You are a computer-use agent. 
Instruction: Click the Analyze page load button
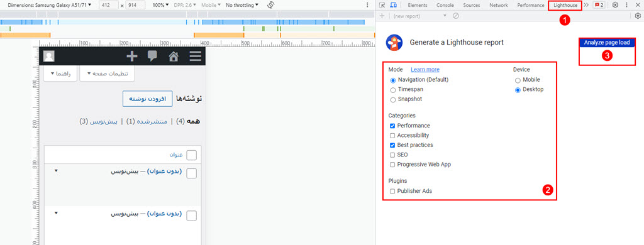click(x=607, y=43)
